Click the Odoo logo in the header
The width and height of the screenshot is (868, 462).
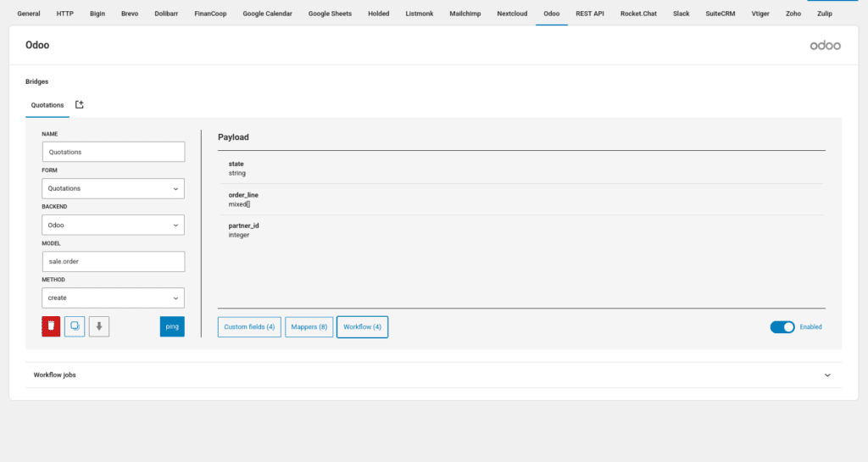(825, 46)
